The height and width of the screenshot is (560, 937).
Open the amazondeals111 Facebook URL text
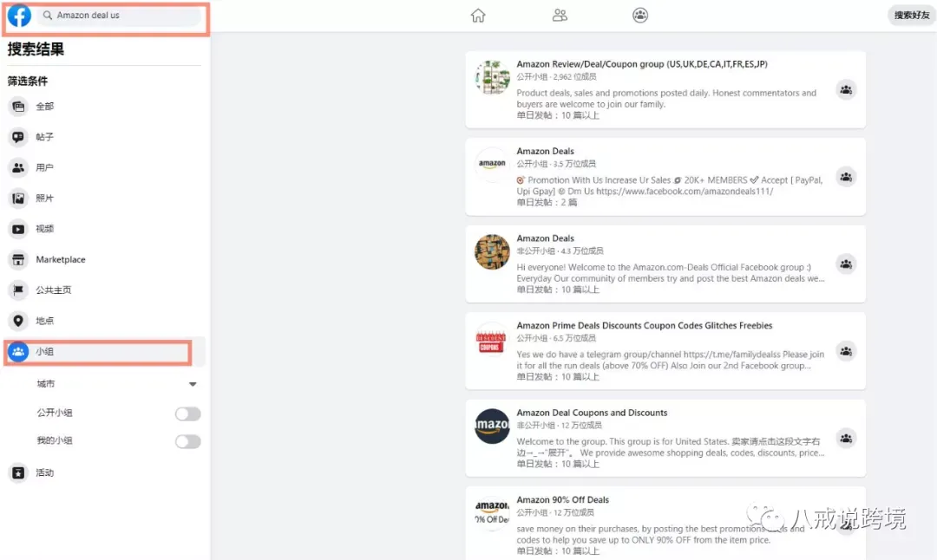tap(685, 191)
